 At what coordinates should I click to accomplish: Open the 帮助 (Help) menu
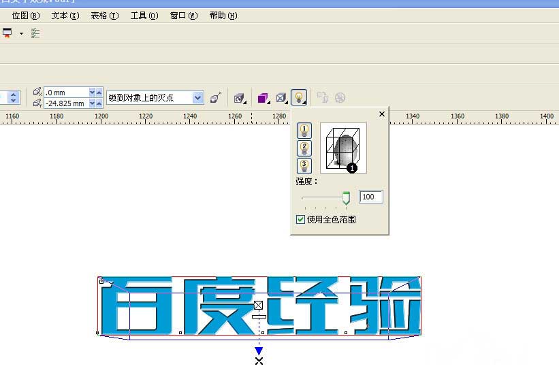(x=223, y=16)
